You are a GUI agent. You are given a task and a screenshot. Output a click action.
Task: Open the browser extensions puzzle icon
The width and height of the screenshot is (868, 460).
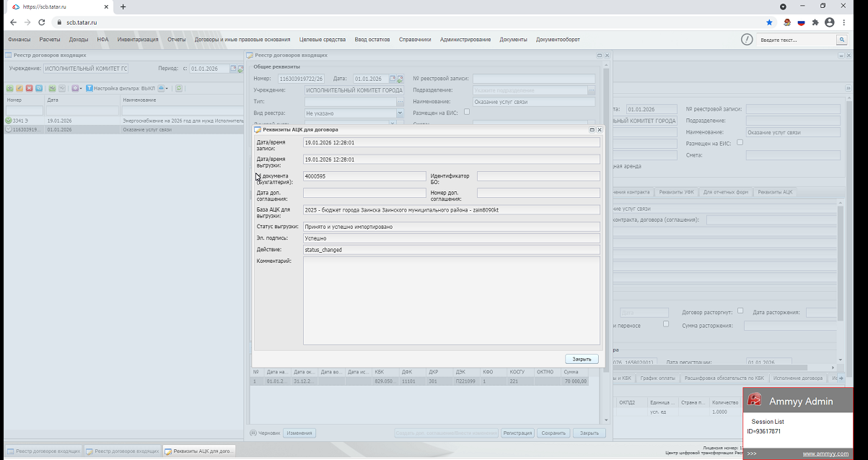pos(815,22)
